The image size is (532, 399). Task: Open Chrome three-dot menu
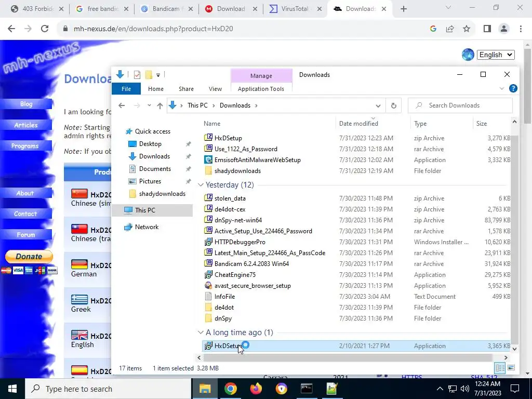click(x=521, y=29)
